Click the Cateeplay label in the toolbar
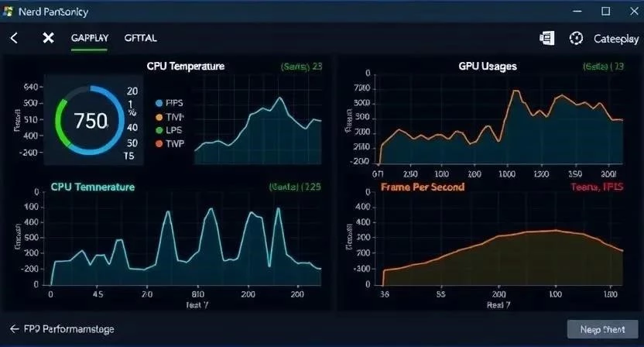Image resolution: width=644 pixels, height=347 pixels. [615, 38]
